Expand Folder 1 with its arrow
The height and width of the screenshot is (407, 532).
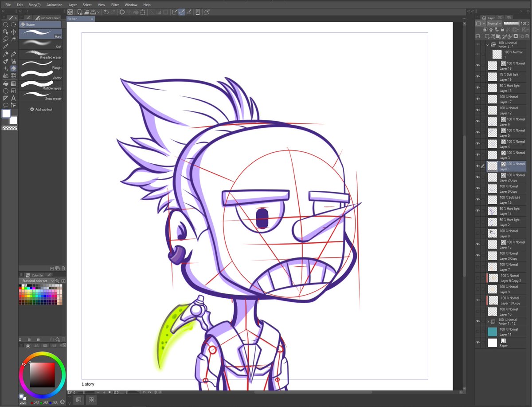click(488, 321)
